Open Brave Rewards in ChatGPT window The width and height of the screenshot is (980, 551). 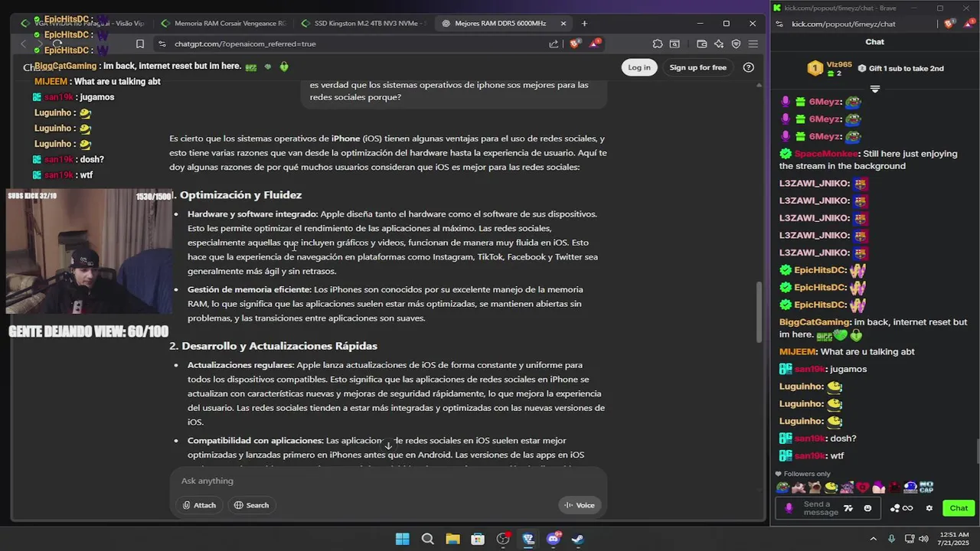tap(594, 44)
